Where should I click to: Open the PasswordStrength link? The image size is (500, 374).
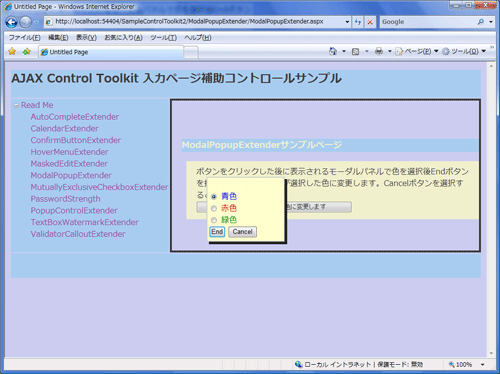(x=65, y=199)
